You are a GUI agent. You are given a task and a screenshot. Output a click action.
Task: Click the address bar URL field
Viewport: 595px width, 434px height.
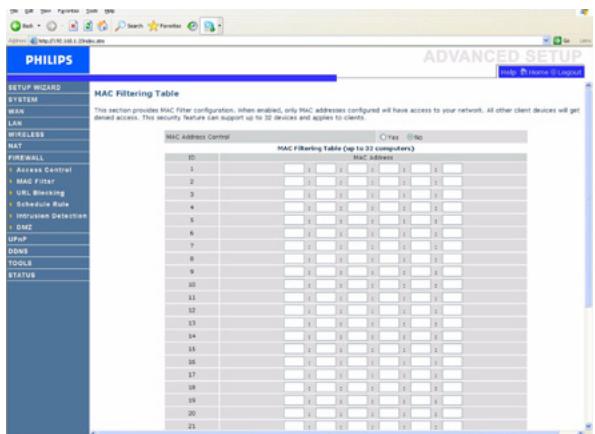288,41
